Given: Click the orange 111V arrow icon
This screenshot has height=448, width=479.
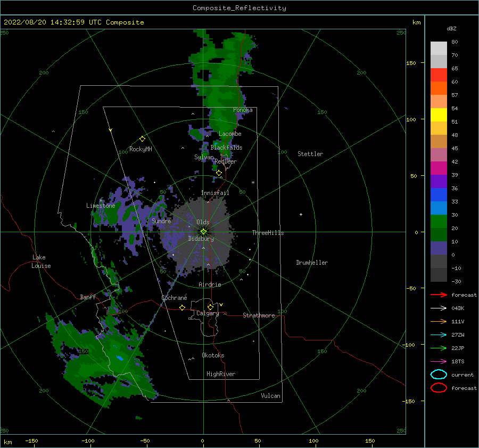Looking at the screenshot, I should tap(439, 321).
